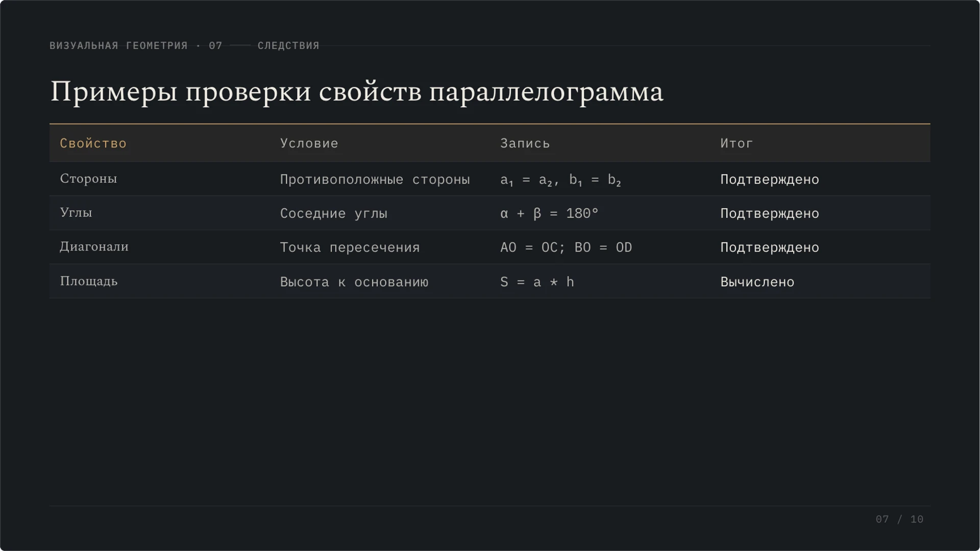This screenshot has height=551, width=980.
Task: Click the 'Точка пересечения' cell
Action: (x=350, y=247)
